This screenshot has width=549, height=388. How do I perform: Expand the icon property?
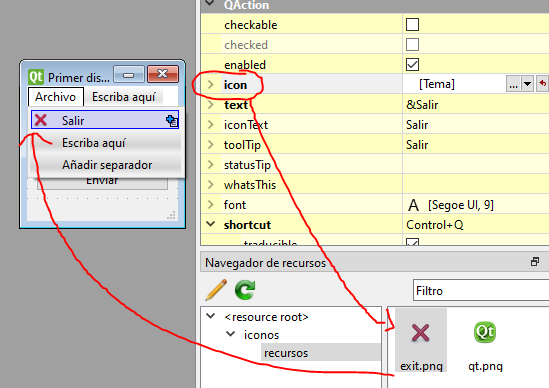point(210,84)
